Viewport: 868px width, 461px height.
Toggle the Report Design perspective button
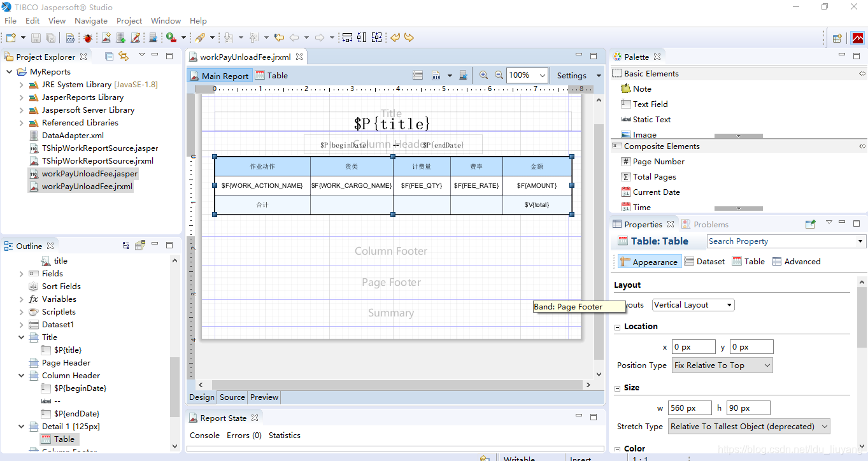pyautogui.click(x=857, y=38)
